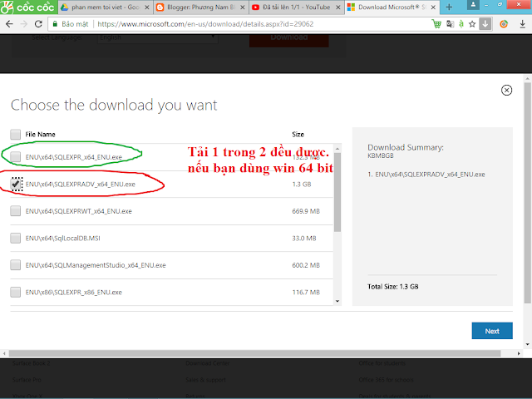Click the '669.9 MB' size value
532x399 pixels.
pos(306,211)
